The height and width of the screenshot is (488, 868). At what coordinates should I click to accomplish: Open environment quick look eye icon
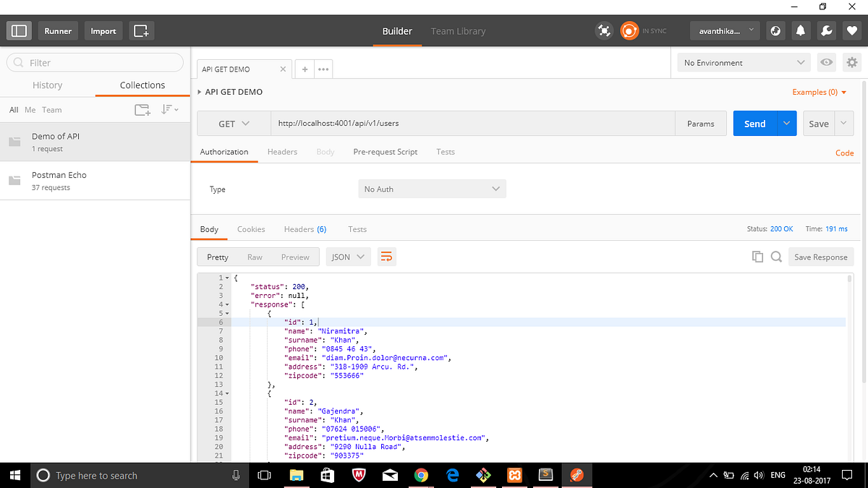tap(826, 63)
